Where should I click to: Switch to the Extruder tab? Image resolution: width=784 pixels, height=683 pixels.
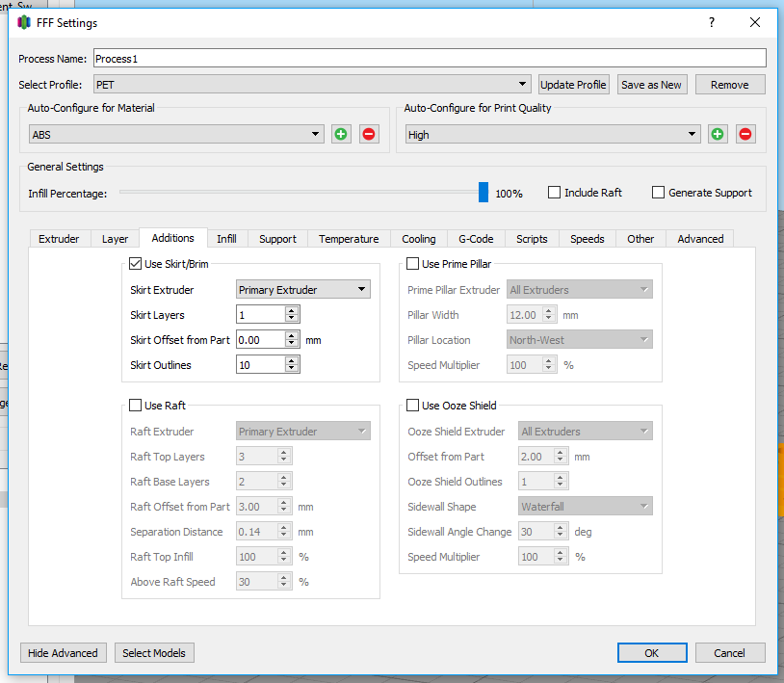click(x=59, y=239)
